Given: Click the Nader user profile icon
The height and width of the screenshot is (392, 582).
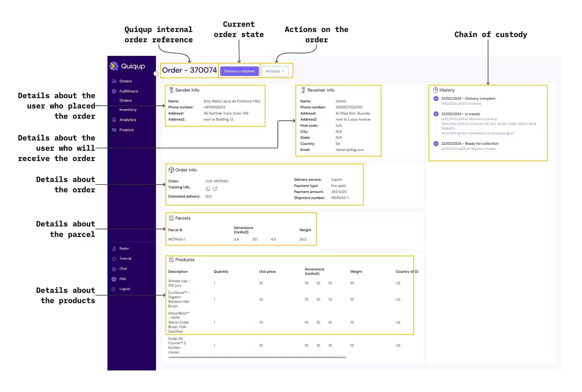Looking at the screenshot, I should point(114,248).
